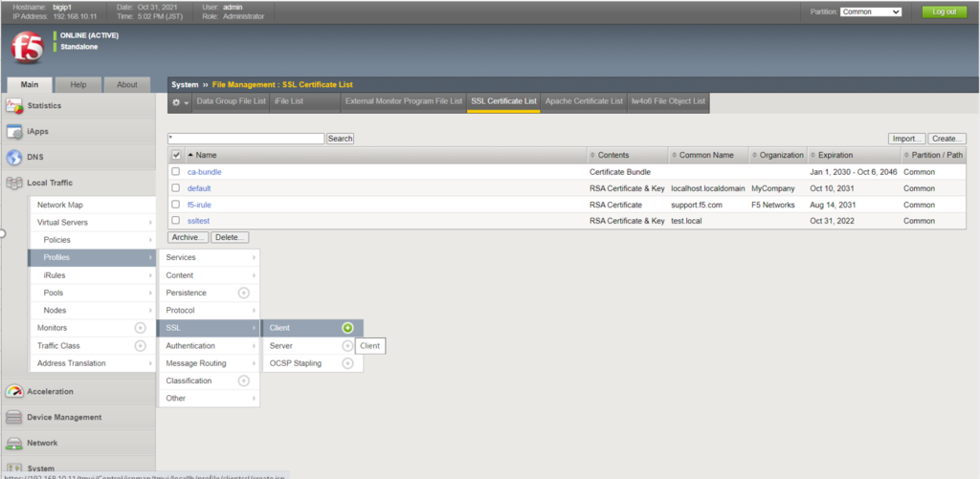Image resolution: width=980 pixels, height=479 pixels.
Task: Click the F5 logo icon
Action: click(27, 48)
